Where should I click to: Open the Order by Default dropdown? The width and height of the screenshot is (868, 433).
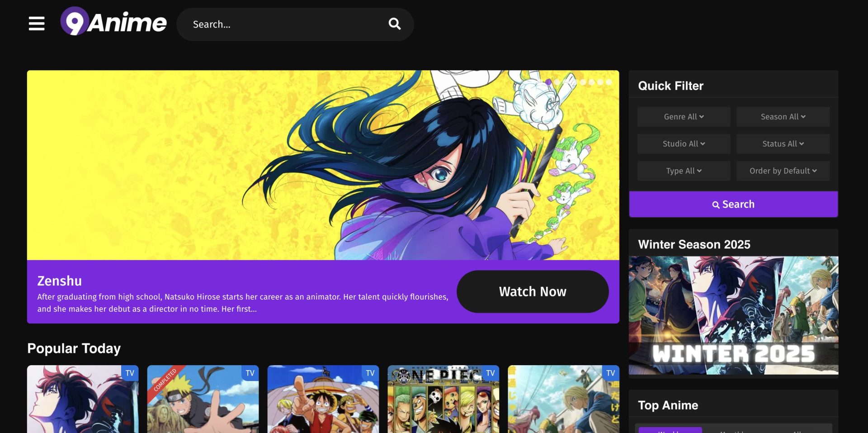pos(783,171)
